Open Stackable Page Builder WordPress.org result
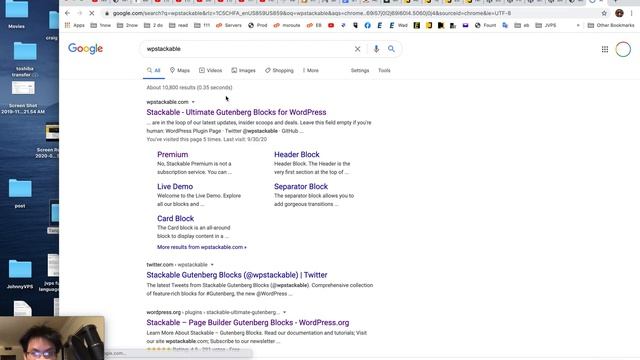This screenshot has height=360, width=640. click(248, 323)
